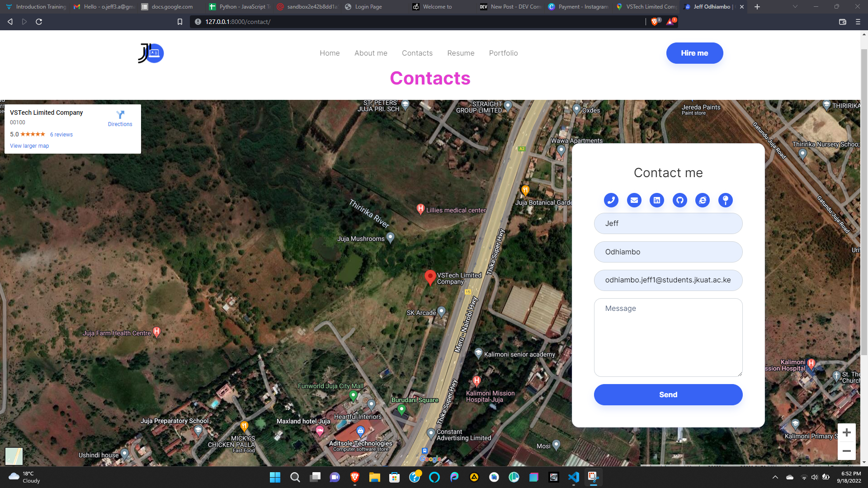
Task: Open the 6 reviews link
Action: [61, 134]
